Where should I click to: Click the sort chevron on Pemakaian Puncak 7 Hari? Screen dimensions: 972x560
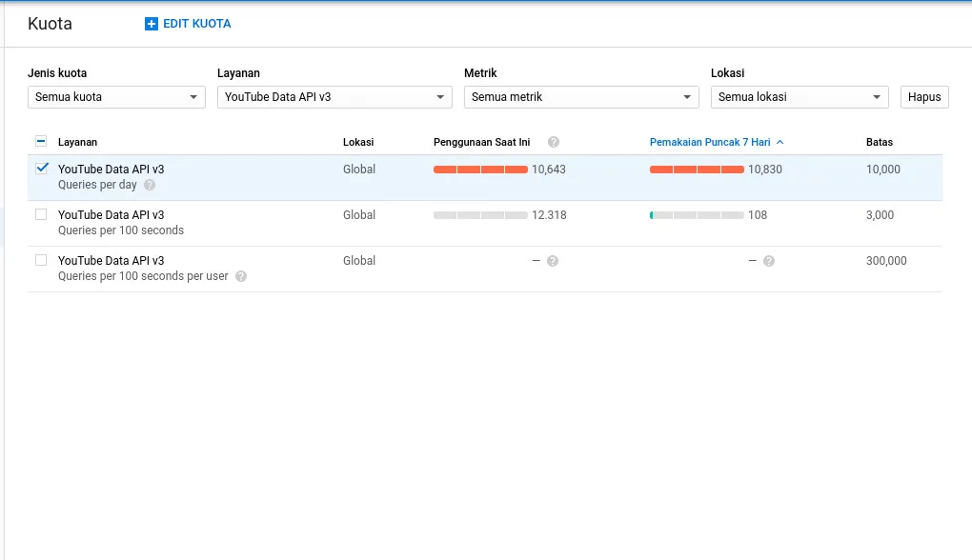[x=781, y=142]
